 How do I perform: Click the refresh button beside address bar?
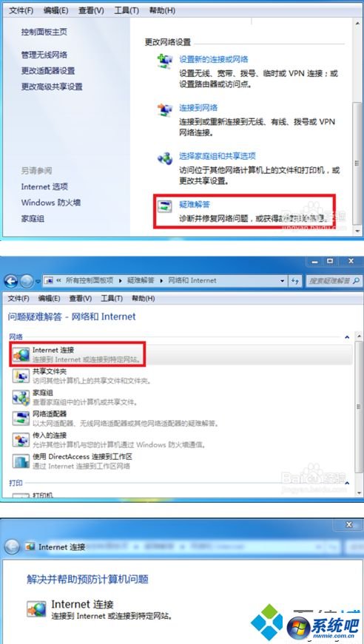(295, 281)
